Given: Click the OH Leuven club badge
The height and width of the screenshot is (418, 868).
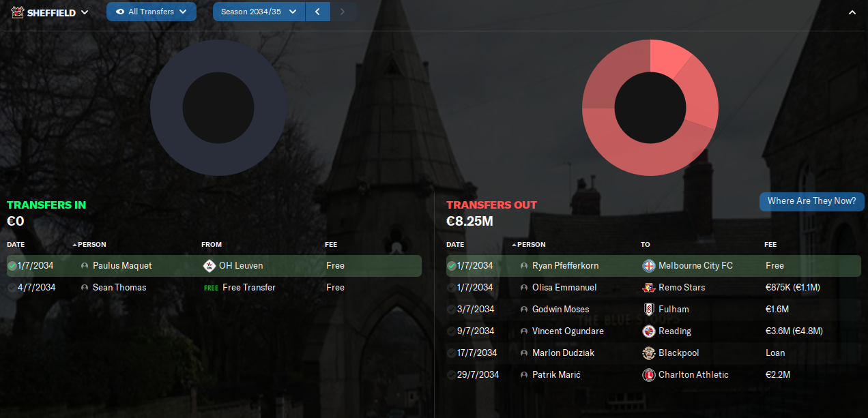Looking at the screenshot, I should pos(209,266).
